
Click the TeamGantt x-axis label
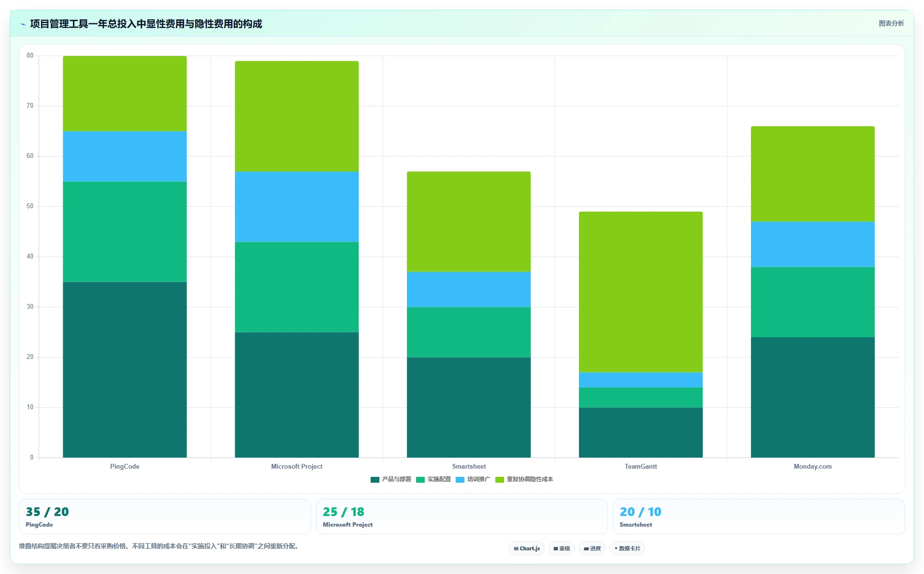pos(641,466)
